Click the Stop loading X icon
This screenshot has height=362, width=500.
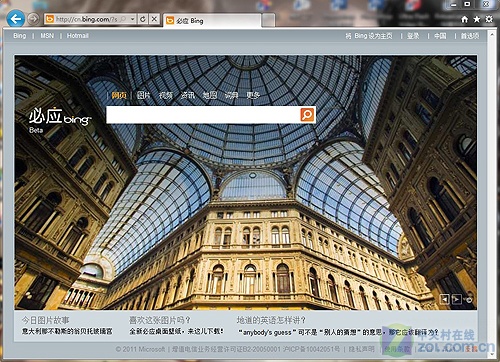pos(154,19)
